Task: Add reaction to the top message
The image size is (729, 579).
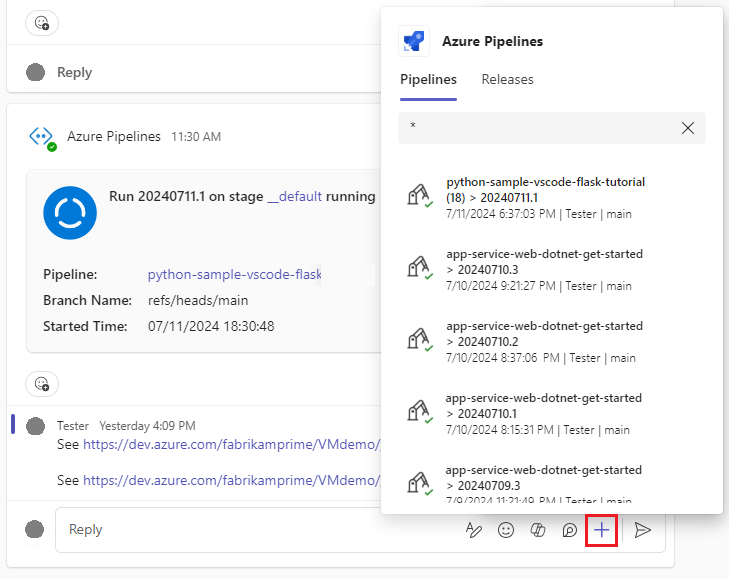Action: tap(42, 23)
